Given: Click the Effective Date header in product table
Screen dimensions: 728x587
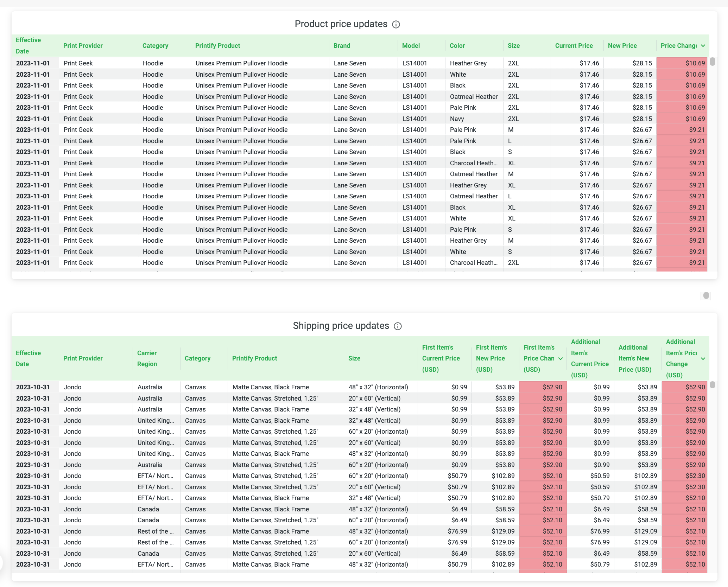Looking at the screenshot, I should (x=28, y=46).
